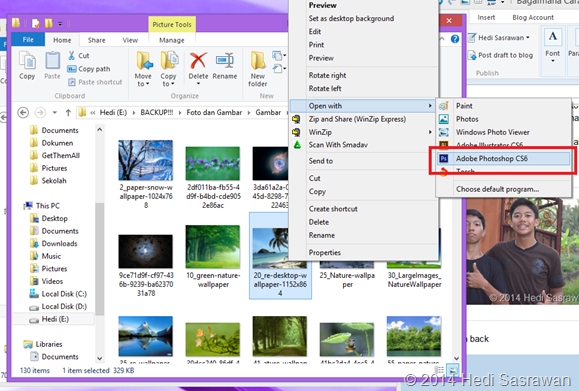Select Local Disk (C:) in navigation pane

coord(64,294)
